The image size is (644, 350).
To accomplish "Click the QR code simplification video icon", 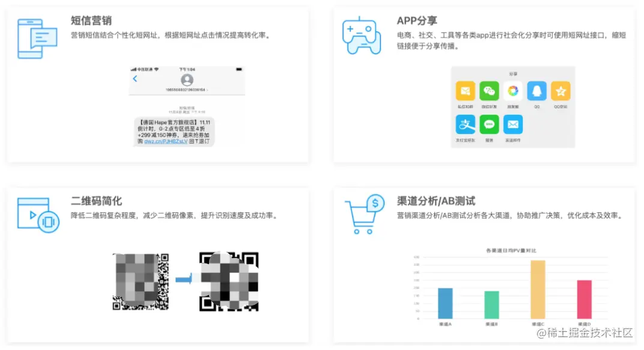I will (x=38, y=215).
